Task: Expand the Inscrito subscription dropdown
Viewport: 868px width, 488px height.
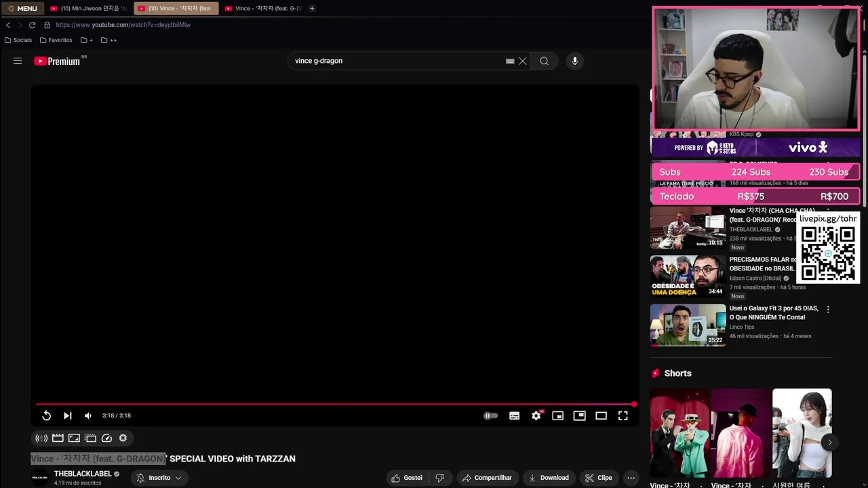Action: pos(159,478)
